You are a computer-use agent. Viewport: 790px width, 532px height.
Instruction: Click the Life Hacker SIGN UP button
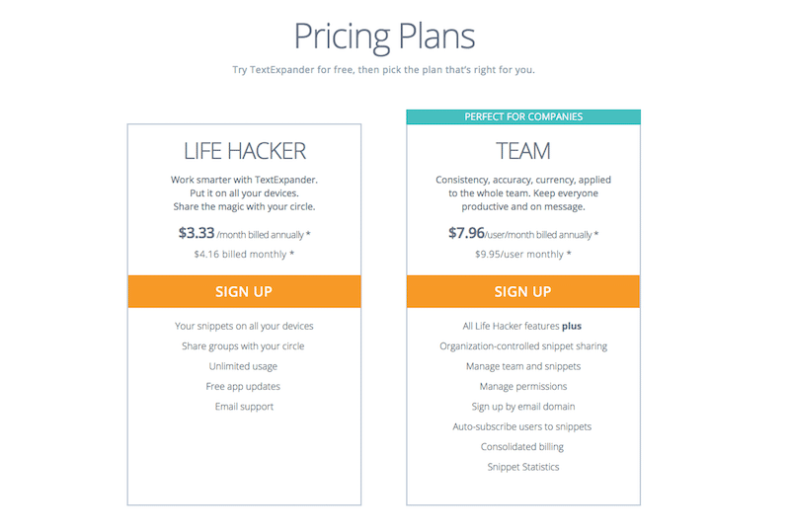point(244,291)
